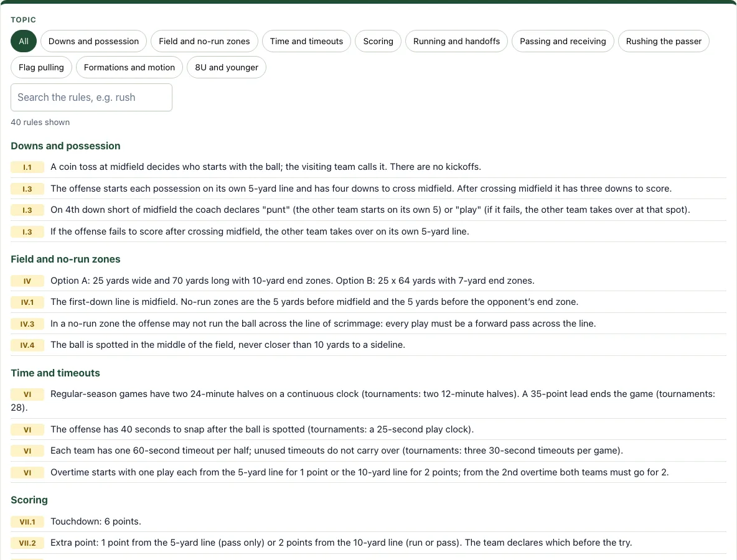
Task: Click the IV.3 rule badge
Action: [x=27, y=324]
